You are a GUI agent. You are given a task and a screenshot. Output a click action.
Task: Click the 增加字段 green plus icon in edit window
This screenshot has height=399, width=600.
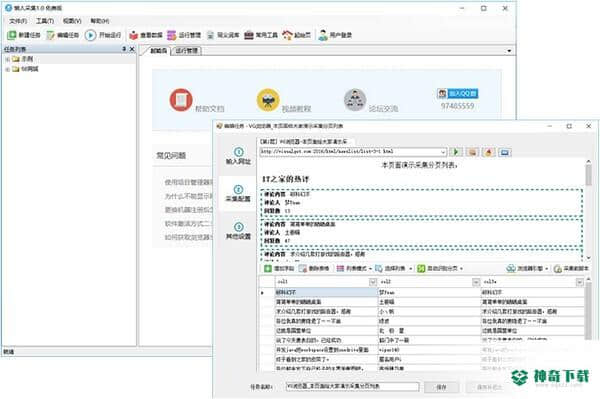click(x=268, y=269)
